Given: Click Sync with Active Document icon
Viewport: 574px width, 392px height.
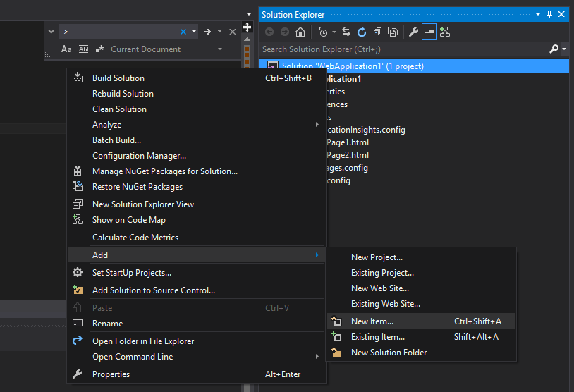Looking at the screenshot, I should click(346, 32).
